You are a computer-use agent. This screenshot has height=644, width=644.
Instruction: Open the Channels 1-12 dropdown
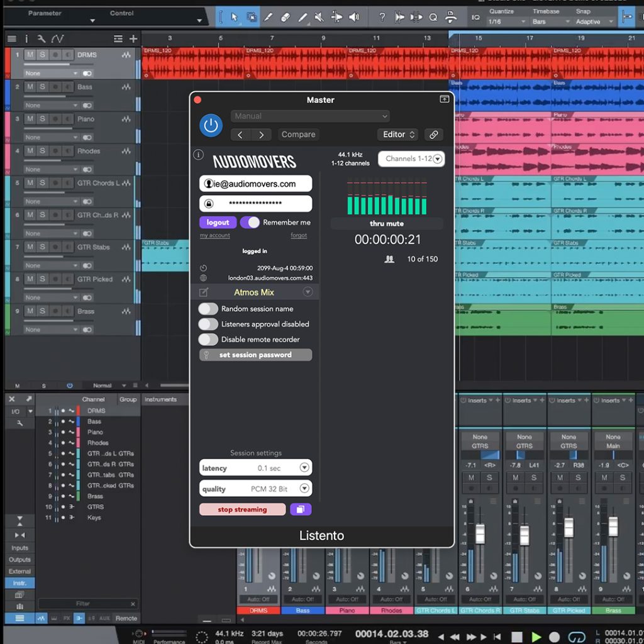[412, 158]
